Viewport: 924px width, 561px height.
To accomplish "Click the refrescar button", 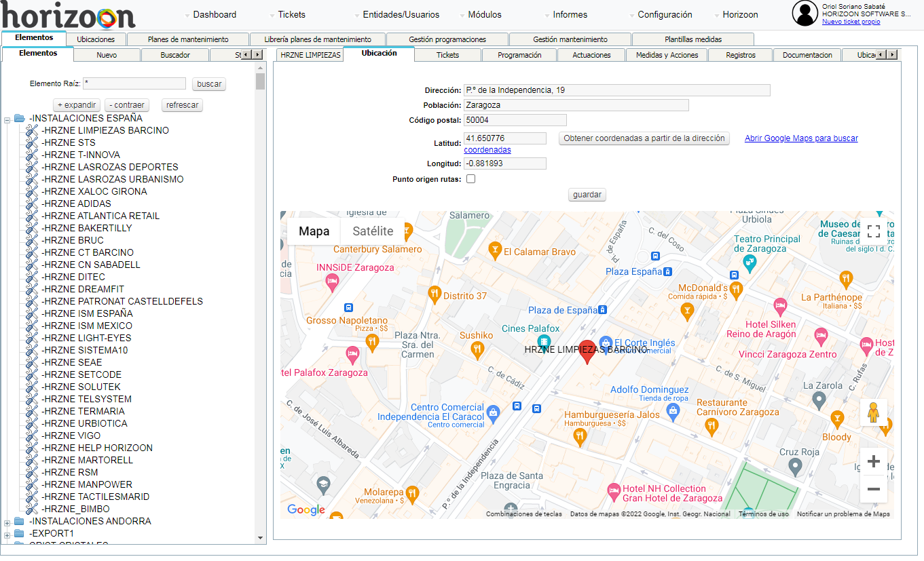I will tap(183, 105).
